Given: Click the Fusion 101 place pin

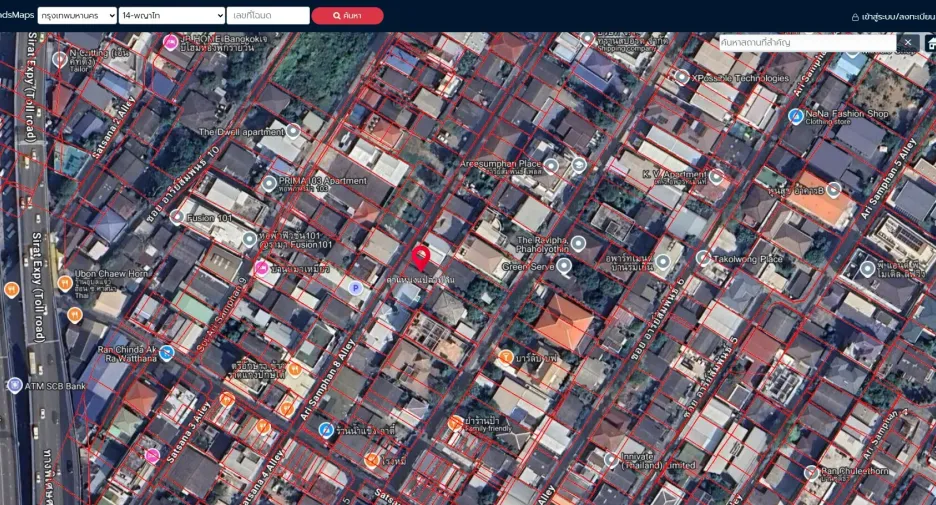Looking at the screenshot, I should point(177,217).
